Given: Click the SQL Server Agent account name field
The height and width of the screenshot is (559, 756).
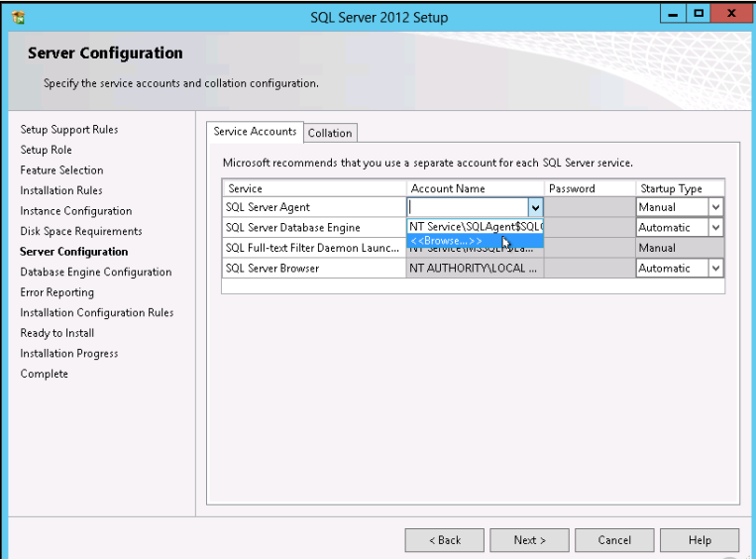Looking at the screenshot, I should [x=467, y=208].
